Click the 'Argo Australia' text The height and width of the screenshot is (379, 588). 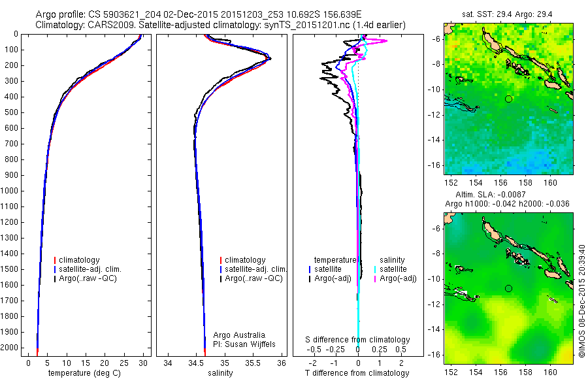239,335
